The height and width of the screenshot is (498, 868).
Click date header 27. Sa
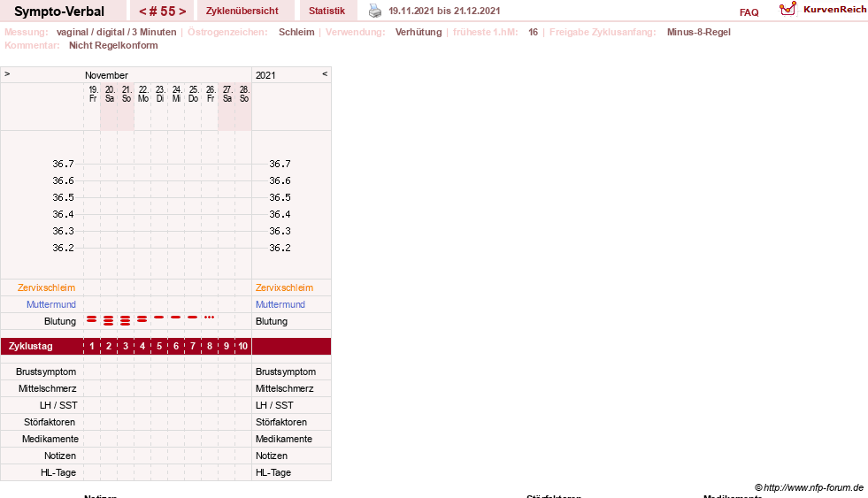[227, 94]
